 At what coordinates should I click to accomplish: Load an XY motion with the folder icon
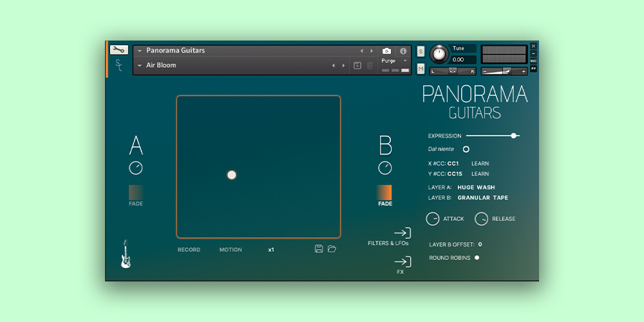click(332, 249)
